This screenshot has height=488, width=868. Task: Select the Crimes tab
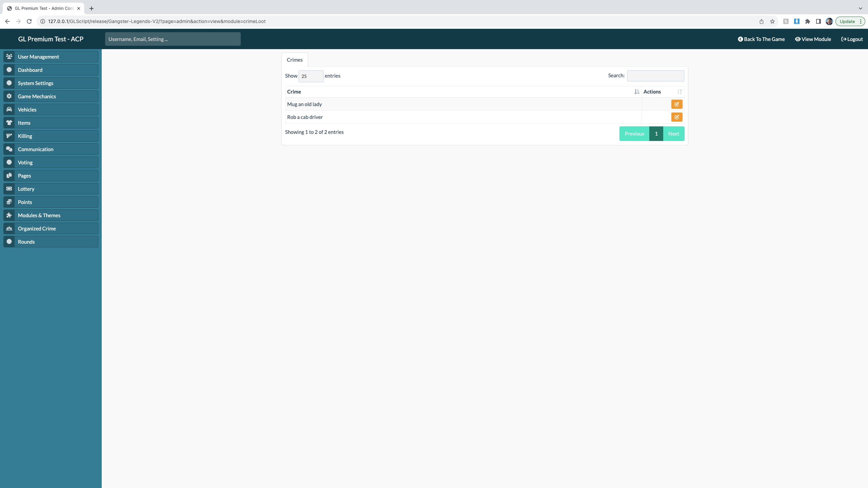point(294,60)
